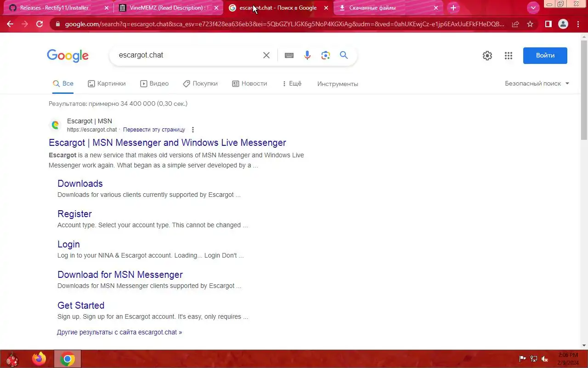
Task: Click the Escargot site favicon
Action: pyautogui.click(x=55, y=125)
